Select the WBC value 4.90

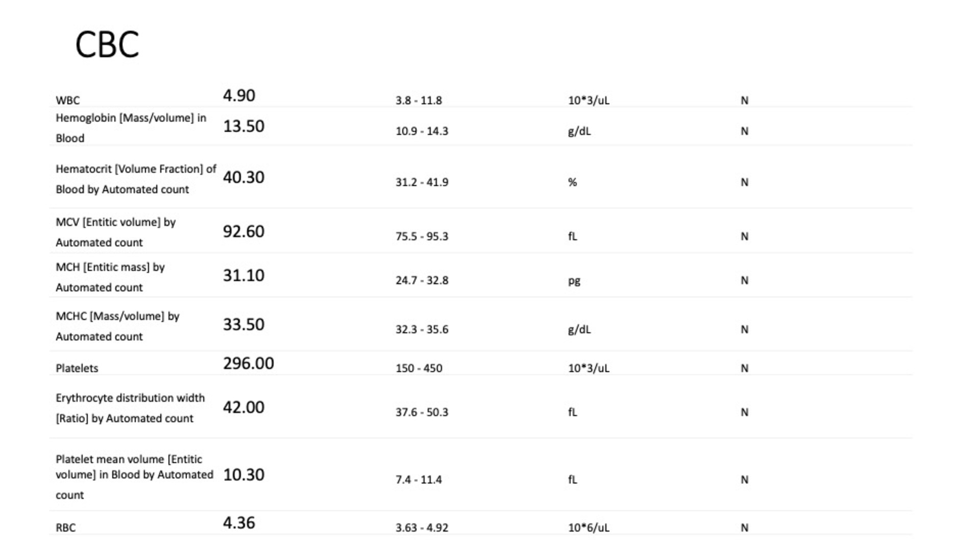239,95
